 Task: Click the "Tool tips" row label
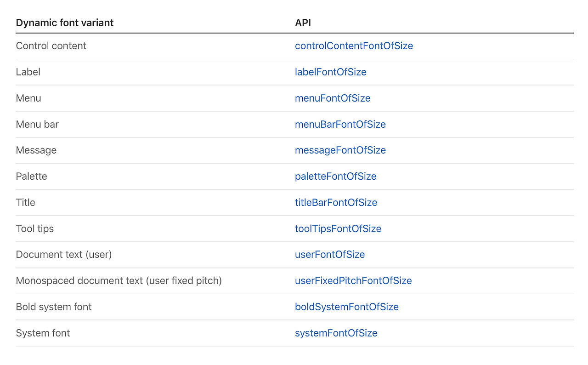pos(34,229)
